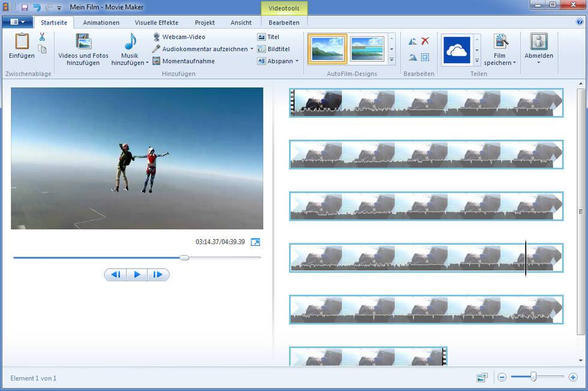Expand the AutoFilm-Designs gallery
The image size is (588, 391).
[x=392, y=60]
